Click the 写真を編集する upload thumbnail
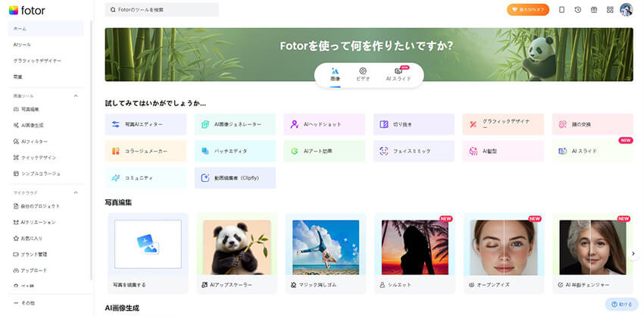This screenshot has height=316, width=644. point(148,244)
